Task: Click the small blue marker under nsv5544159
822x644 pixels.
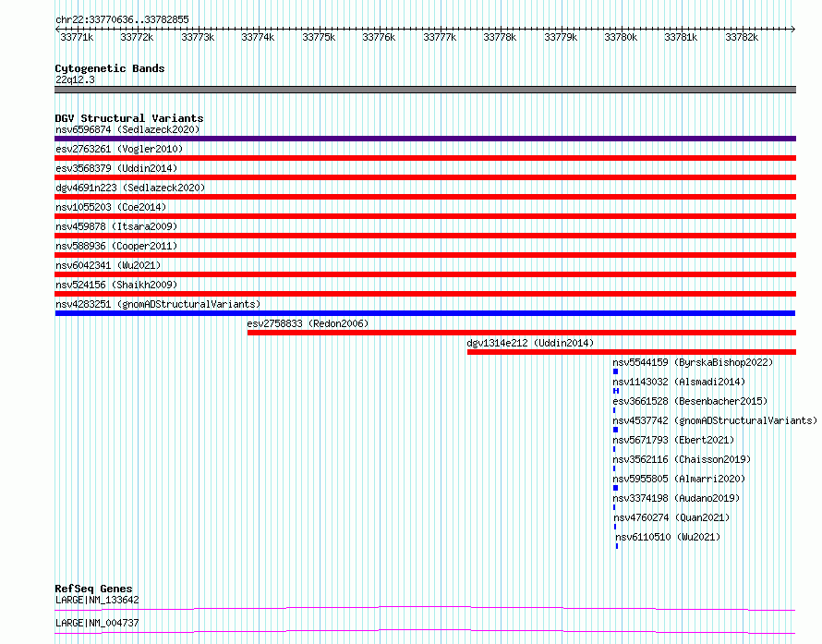Action: tap(615, 371)
